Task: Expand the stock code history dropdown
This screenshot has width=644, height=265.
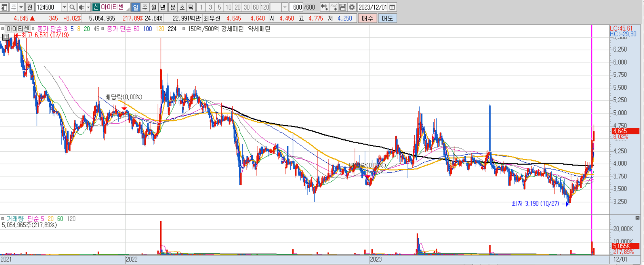Action: click(64, 7)
